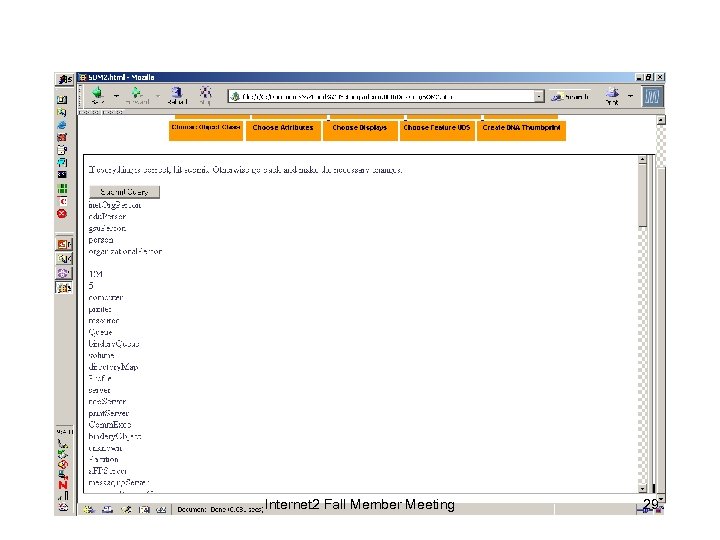Click the red circle X icon in sidebar
720x540 pixels.
coord(62,214)
